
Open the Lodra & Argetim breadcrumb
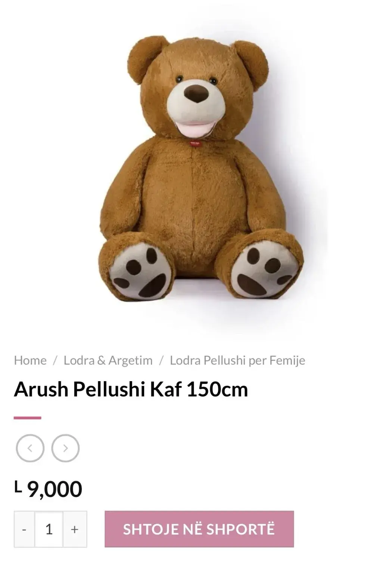[x=108, y=360]
